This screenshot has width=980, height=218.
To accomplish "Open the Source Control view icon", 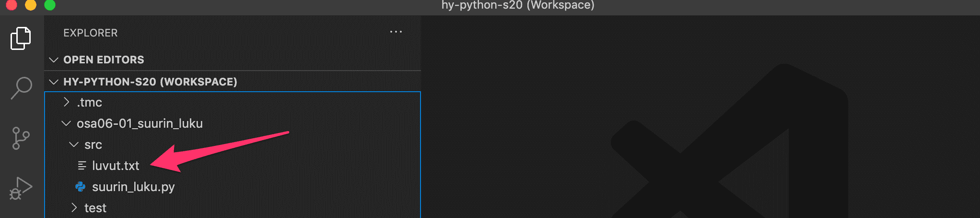I will (21, 138).
